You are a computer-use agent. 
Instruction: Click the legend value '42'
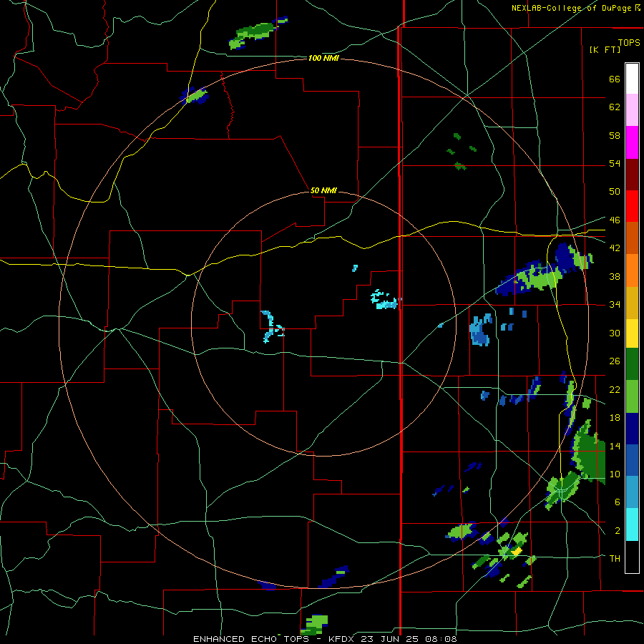(615, 248)
